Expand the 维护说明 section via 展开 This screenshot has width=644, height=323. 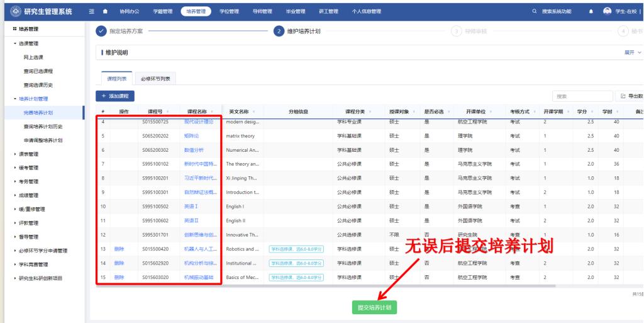coord(631,52)
